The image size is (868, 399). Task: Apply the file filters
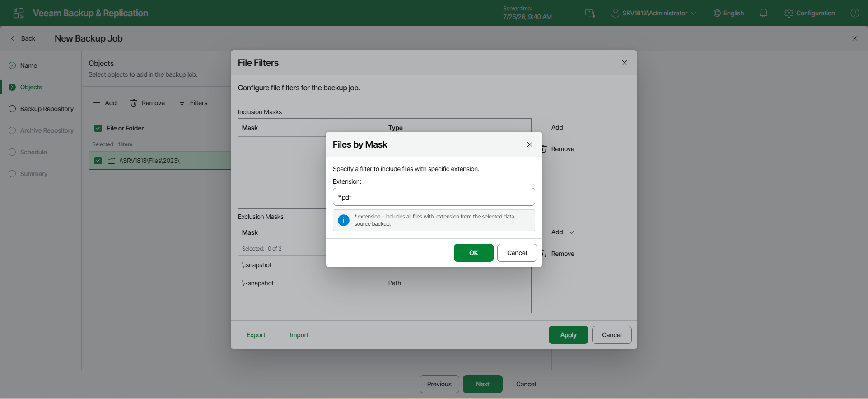(569, 335)
